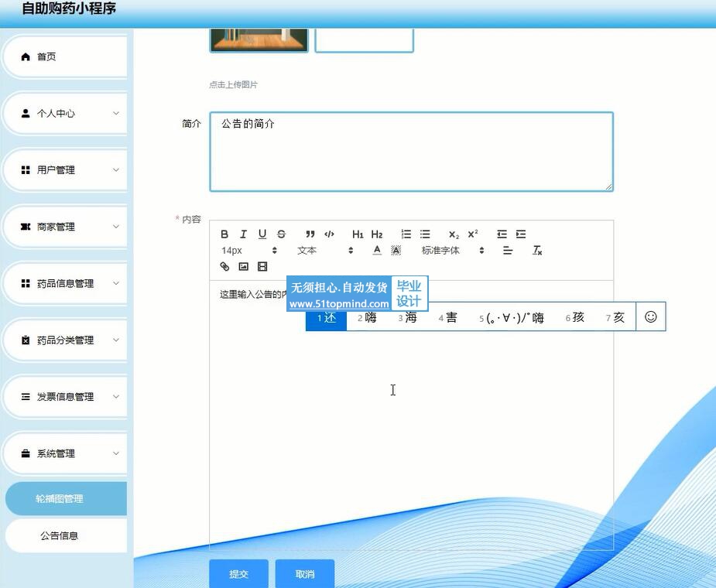Insert a video into the content
This screenshot has height=588, width=716.
[x=262, y=267]
